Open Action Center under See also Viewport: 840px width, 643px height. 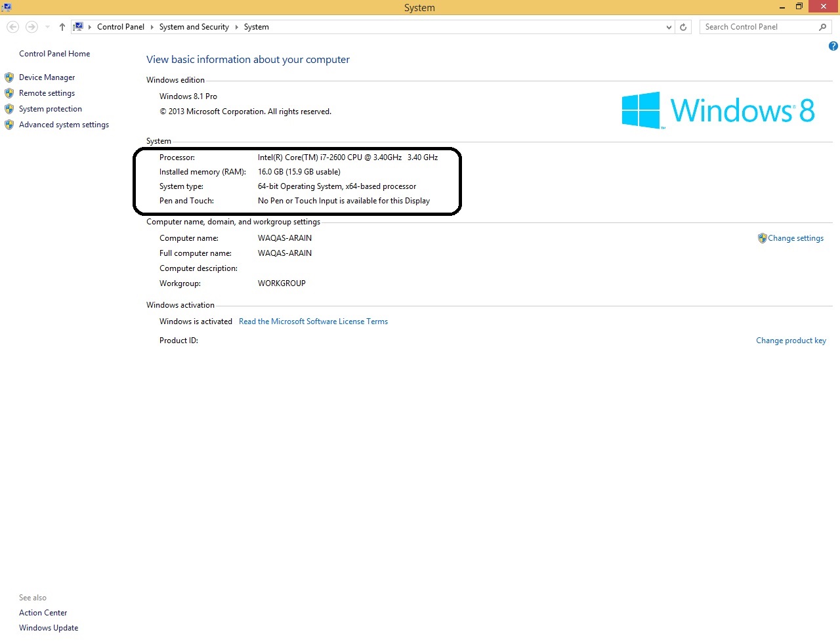43,613
